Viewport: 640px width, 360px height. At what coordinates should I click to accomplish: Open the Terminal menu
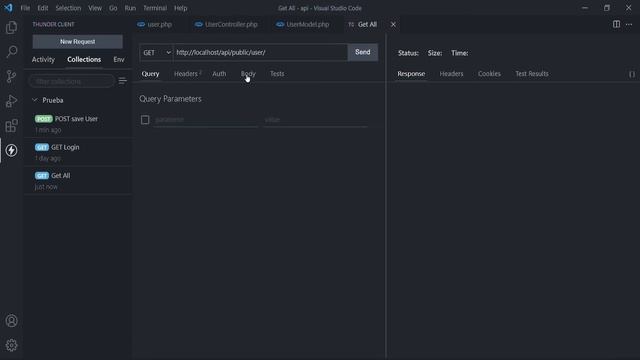tap(155, 8)
